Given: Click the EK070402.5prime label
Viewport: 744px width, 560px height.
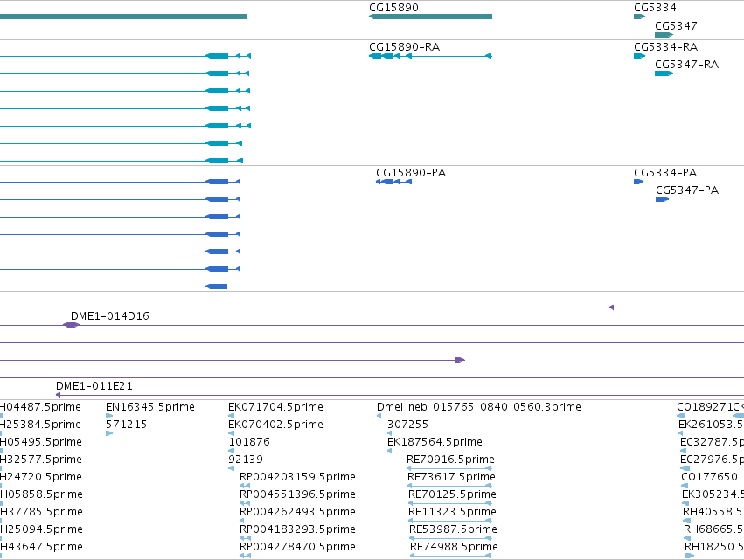Looking at the screenshot, I should (x=275, y=425).
